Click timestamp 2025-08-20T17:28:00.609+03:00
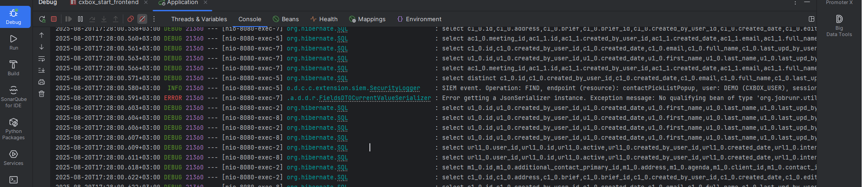The width and height of the screenshot is (868, 187). [108, 148]
